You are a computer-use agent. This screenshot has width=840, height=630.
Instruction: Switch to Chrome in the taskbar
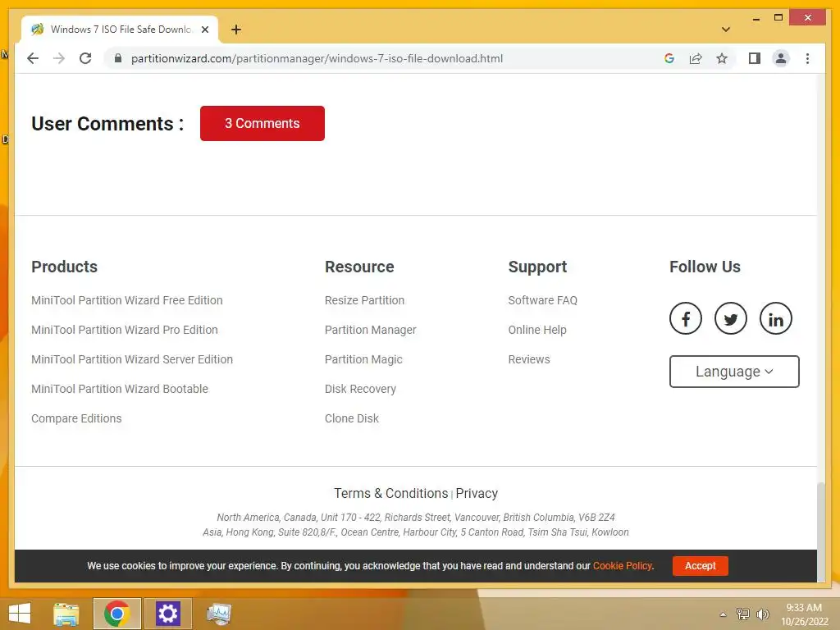(x=116, y=614)
